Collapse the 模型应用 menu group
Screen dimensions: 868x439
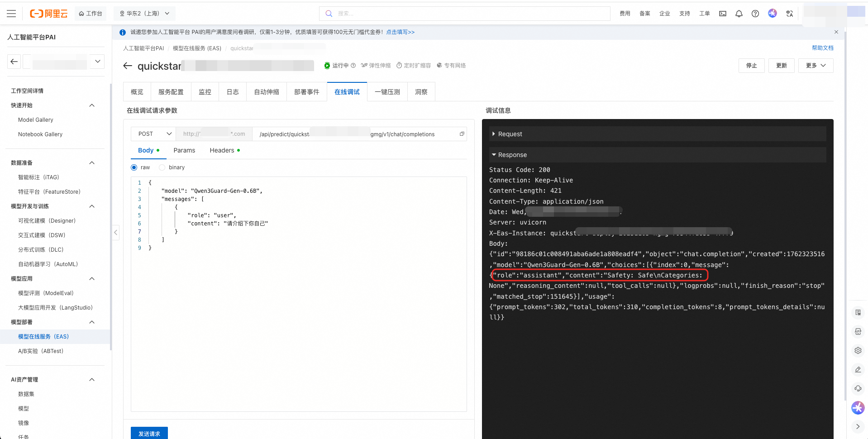[x=92, y=279]
